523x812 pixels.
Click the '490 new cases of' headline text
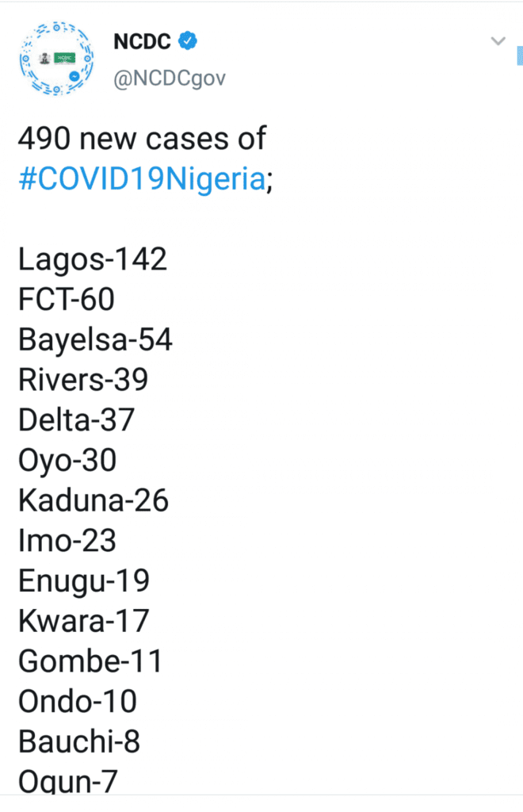142,138
